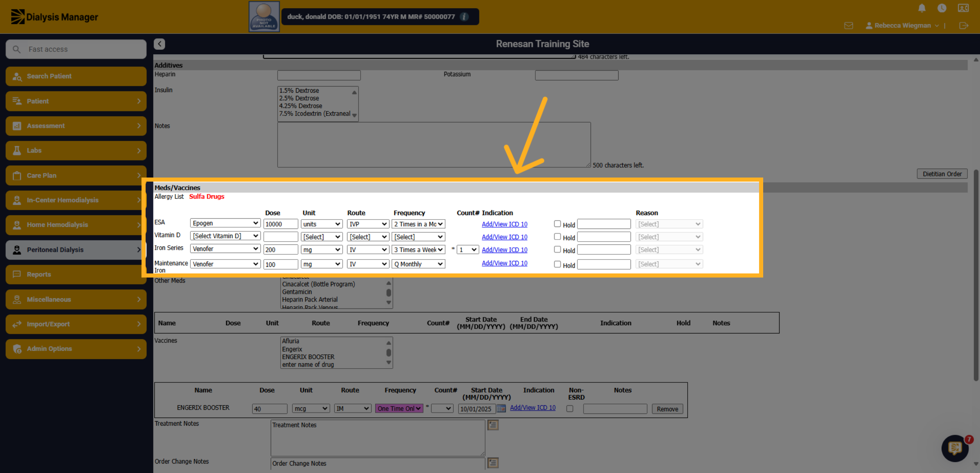Click the clock history icon

(942, 8)
